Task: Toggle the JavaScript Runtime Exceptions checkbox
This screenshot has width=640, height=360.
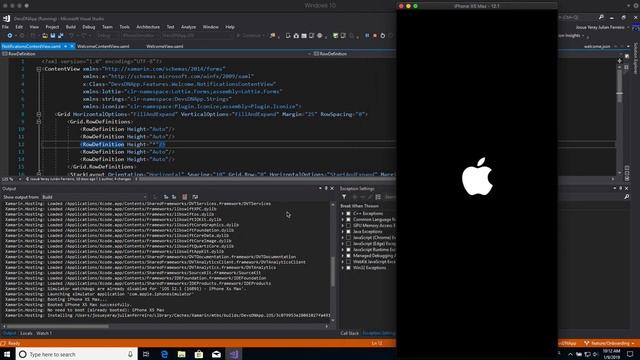Action: (348, 250)
